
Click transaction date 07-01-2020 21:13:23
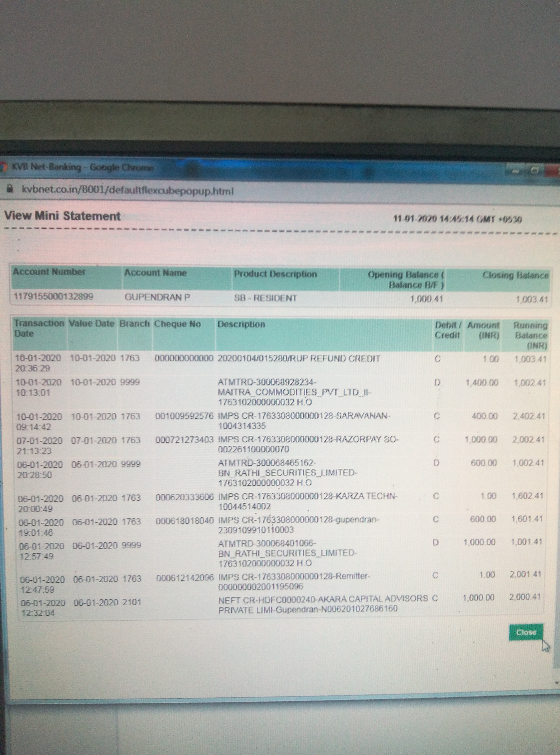pyautogui.click(x=39, y=446)
